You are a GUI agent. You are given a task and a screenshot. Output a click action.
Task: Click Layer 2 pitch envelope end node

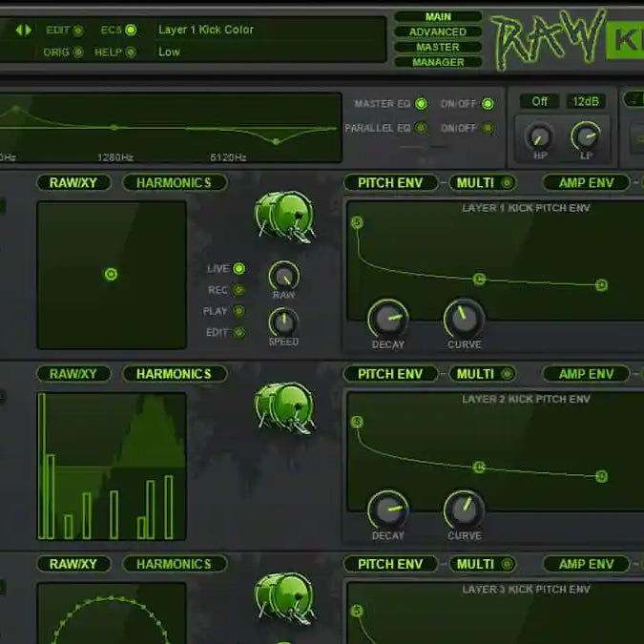(601, 476)
